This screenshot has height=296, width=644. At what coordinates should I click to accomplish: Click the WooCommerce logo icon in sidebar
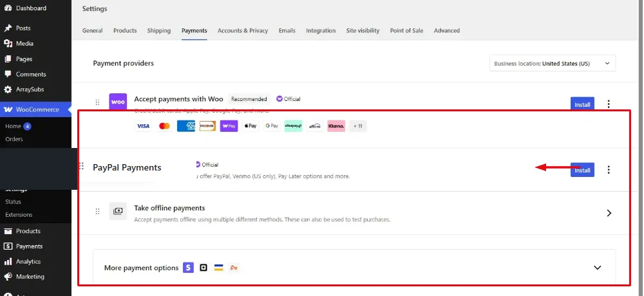pos(8,109)
